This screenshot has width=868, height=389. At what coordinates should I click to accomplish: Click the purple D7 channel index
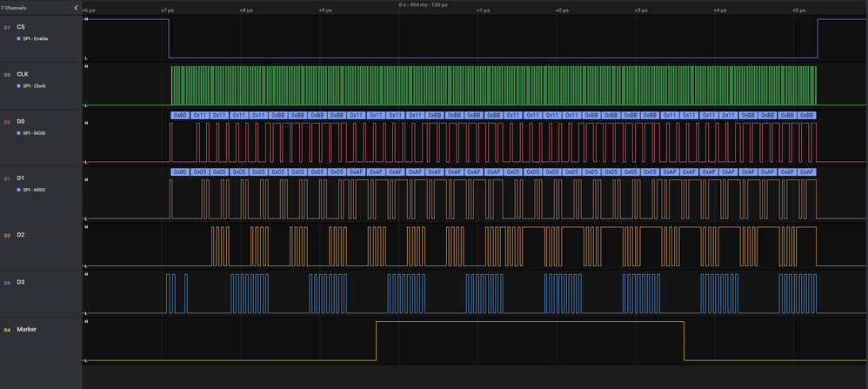(7, 27)
